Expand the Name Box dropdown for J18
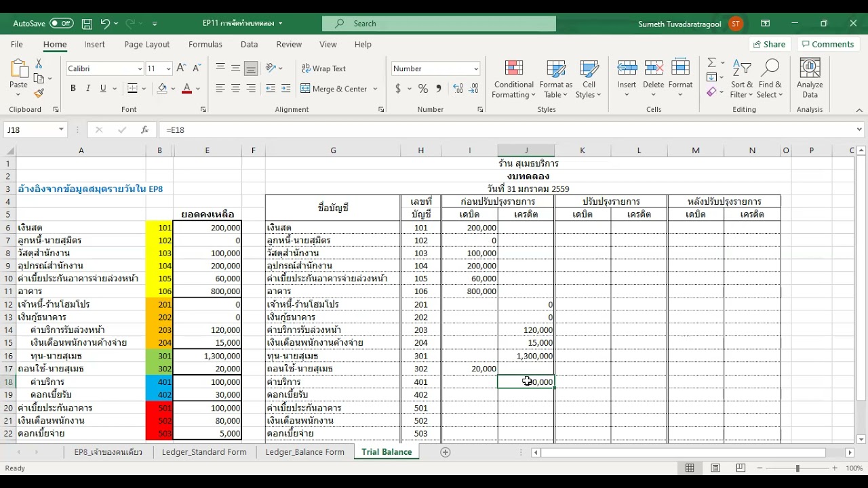Image resolution: width=868 pixels, height=488 pixels. [61, 129]
